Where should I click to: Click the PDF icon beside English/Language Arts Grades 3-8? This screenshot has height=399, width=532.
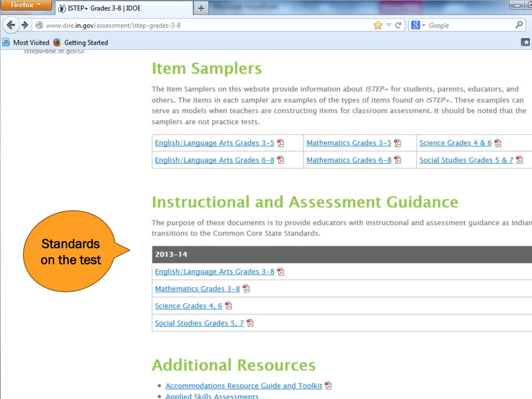click(x=281, y=271)
